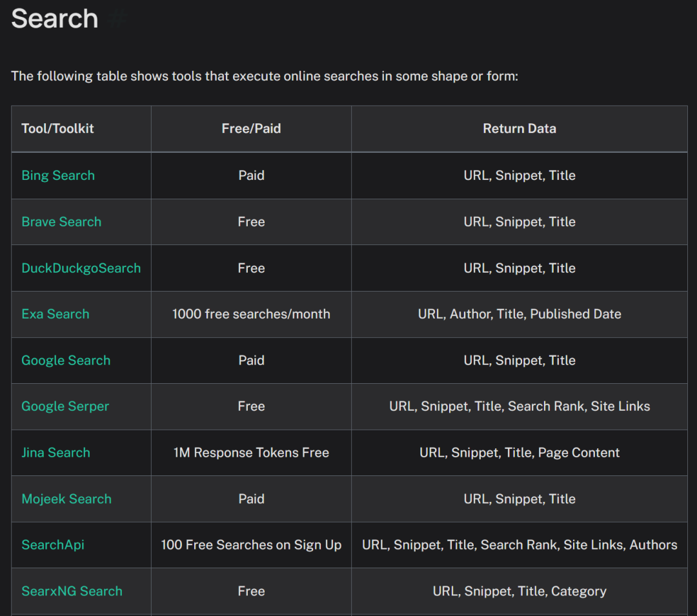
Task: Open the Brave Search link
Action: [61, 222]
